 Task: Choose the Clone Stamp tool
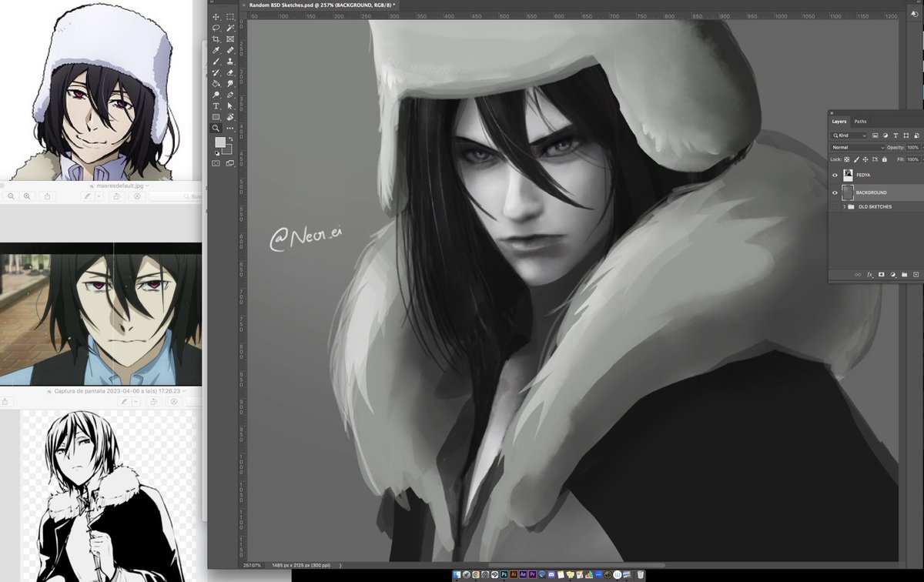(x=230, y=62)
